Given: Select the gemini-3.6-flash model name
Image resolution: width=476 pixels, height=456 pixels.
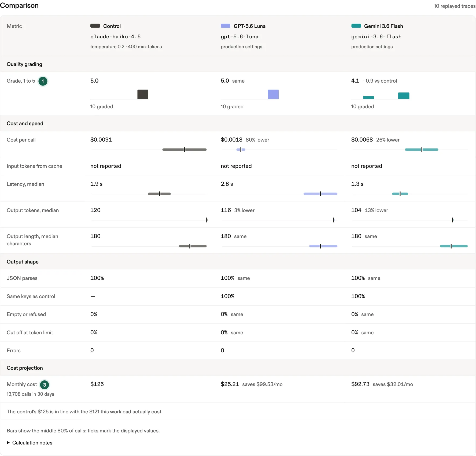Looking at the screenshot, I should coord(376,37).
